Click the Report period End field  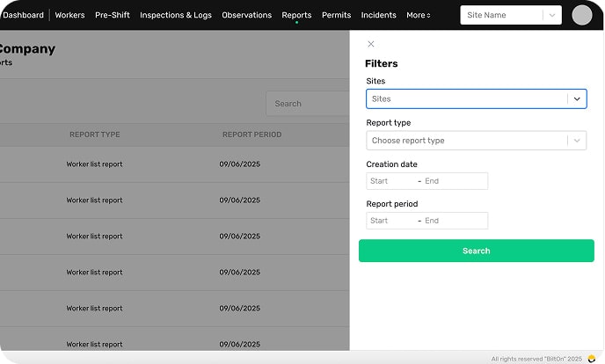[452, 221]
